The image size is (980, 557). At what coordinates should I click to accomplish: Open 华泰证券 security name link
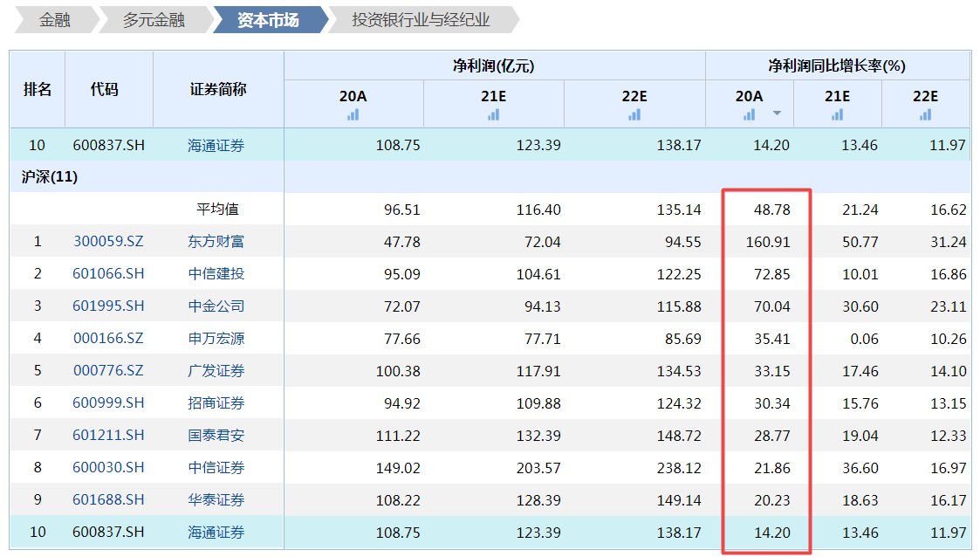[x=216, y=500]
